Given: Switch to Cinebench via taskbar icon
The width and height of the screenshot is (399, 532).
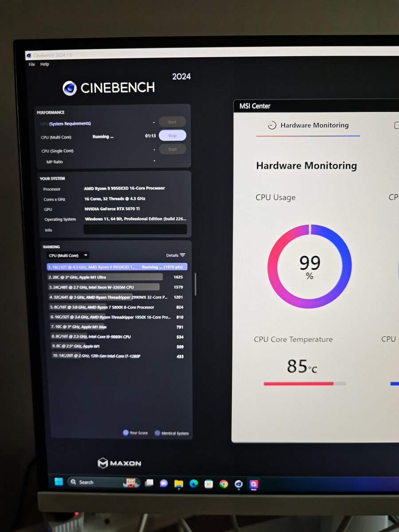Looking at the screenshot, I should point(239,484).
